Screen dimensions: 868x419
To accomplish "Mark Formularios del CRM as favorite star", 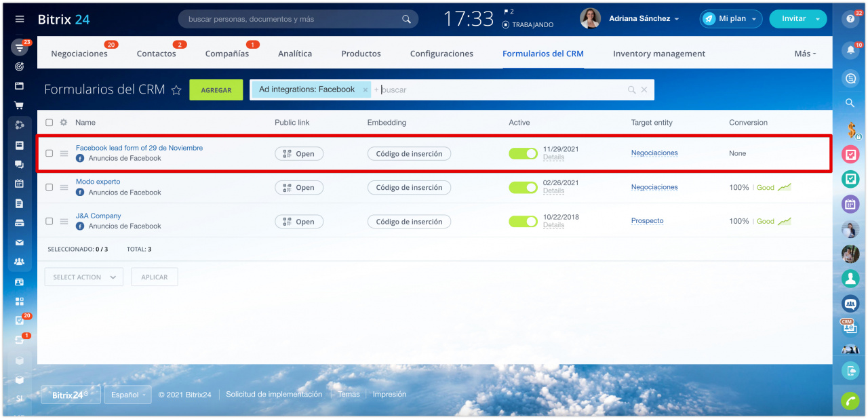I will pyautogui.click(x=176, y=90).
